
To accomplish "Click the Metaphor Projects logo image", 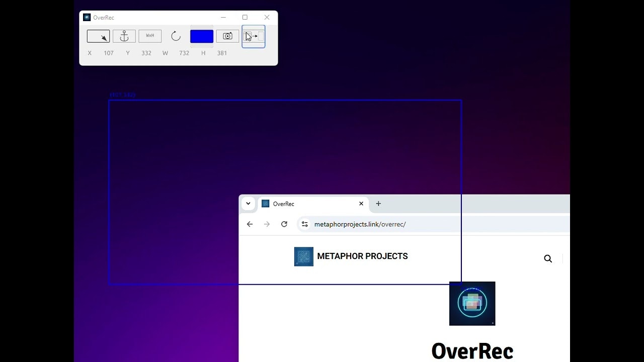I will [304, 256].
